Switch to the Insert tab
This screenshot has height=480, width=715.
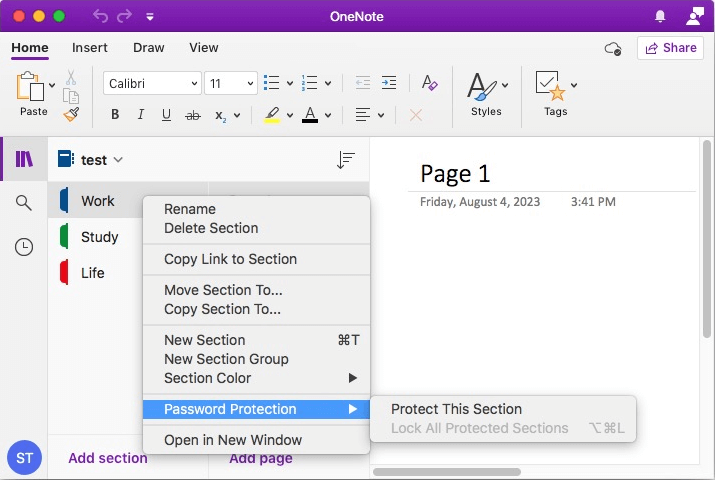[90, 48]
